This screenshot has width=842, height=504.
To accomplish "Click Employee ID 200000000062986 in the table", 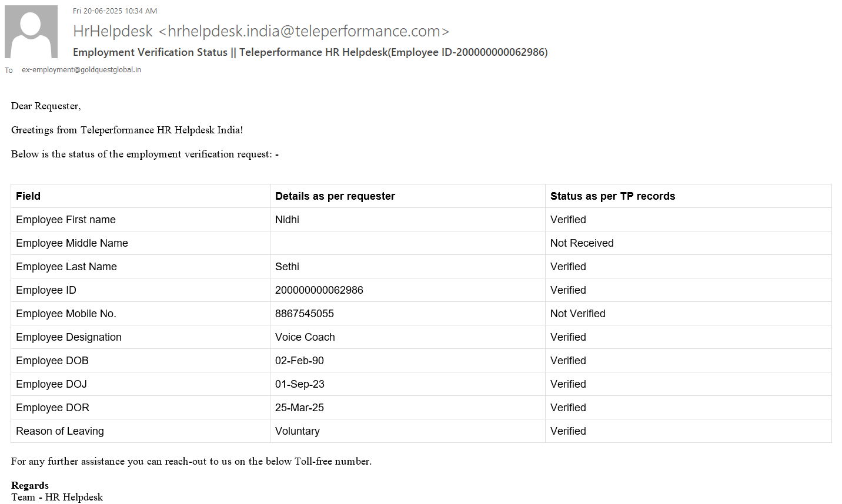I will [x=319, y=290].
